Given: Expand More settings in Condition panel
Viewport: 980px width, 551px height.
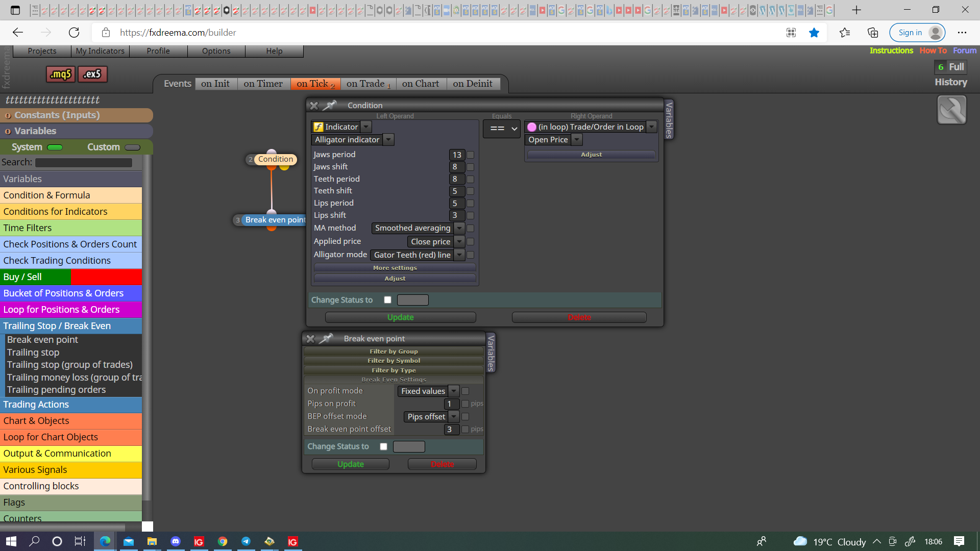Looking at the screenshot, I should [395, 268].
